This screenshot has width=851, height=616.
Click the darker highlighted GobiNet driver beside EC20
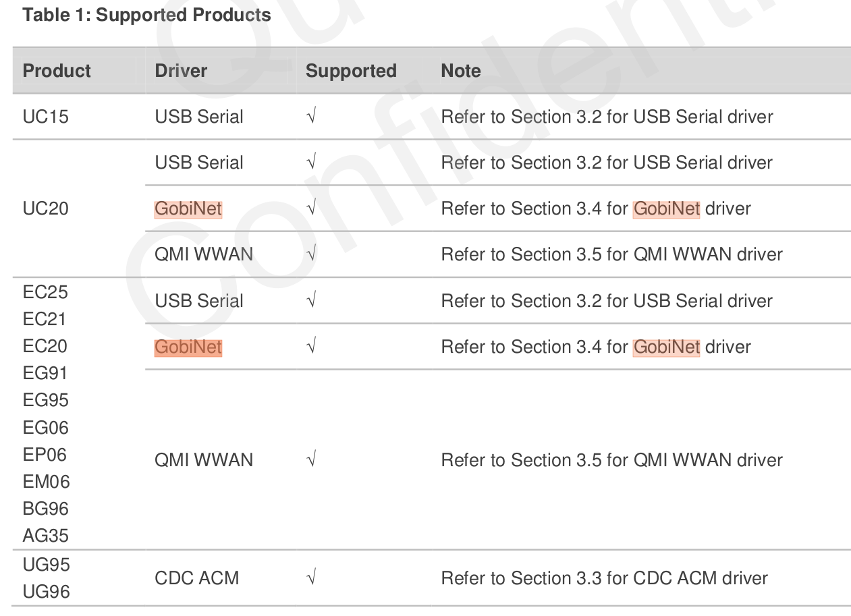point(188,347)
